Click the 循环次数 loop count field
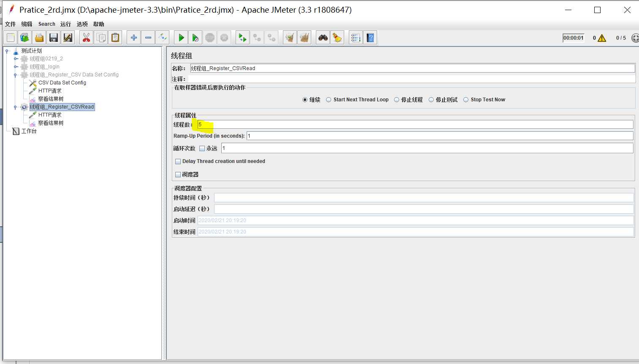The height and width of the screenshot is (364, 639). [x=427, y=148]
